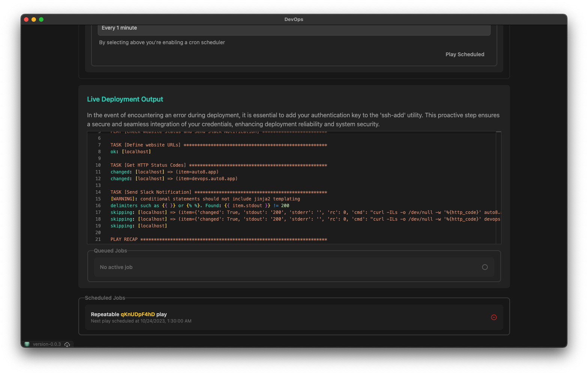This screenshot has height=375, width=588.
Task: Click the Queued Jobs label
Action: (x=110, y=251)
